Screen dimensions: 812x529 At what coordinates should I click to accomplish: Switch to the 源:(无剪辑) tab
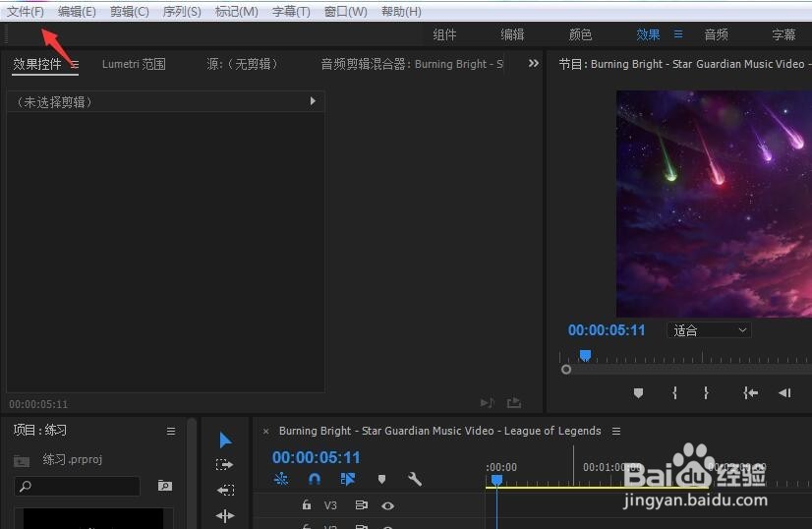[x=243, y=64]
